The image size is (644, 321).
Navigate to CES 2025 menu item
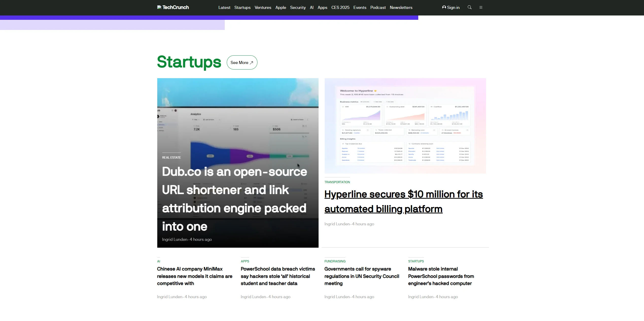(340, 7)
